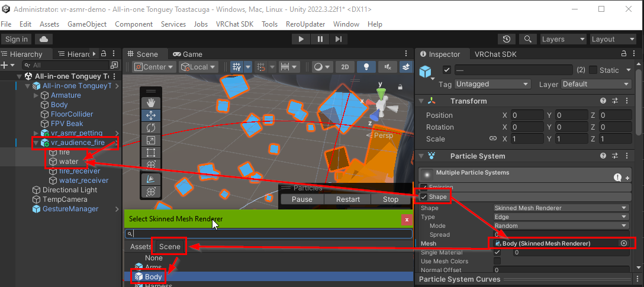644x287 pixels.
Task: Select the Scale tool
Action: click(151, 140)
